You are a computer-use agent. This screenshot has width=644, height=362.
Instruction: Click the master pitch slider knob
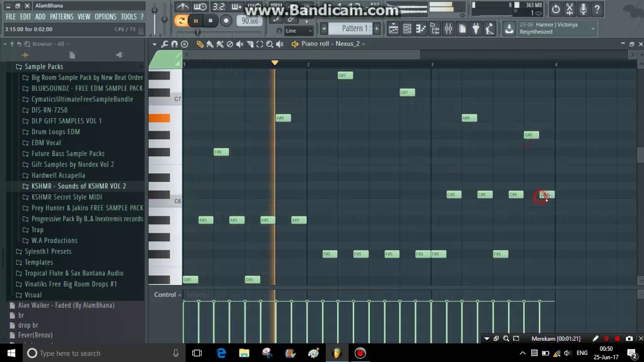tap(165, 20)
